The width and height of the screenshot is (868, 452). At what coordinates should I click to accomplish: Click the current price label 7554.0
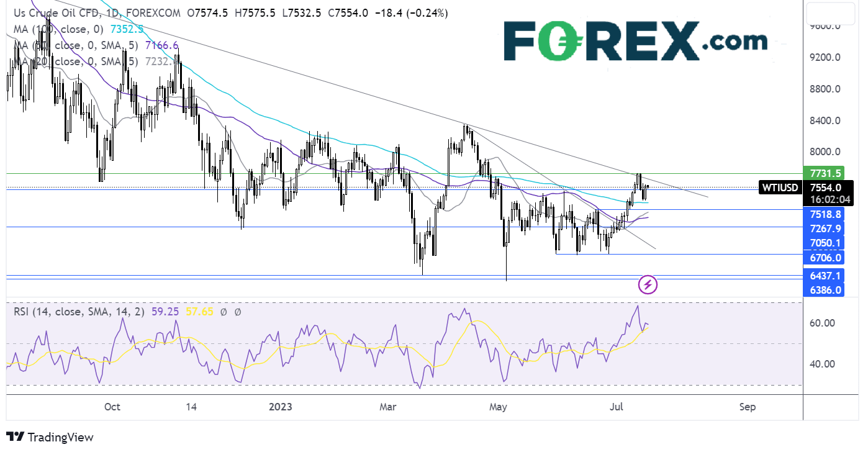[x=825, y=187]
